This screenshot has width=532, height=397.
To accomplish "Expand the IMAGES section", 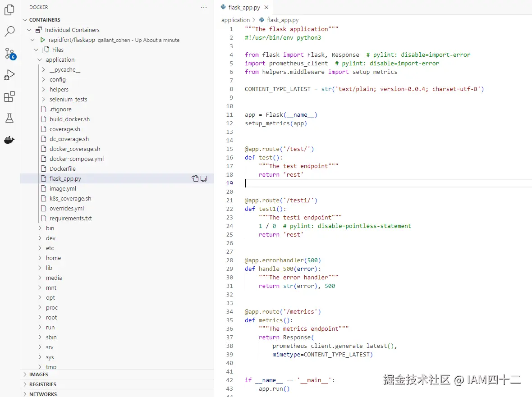I will point(25,374).
